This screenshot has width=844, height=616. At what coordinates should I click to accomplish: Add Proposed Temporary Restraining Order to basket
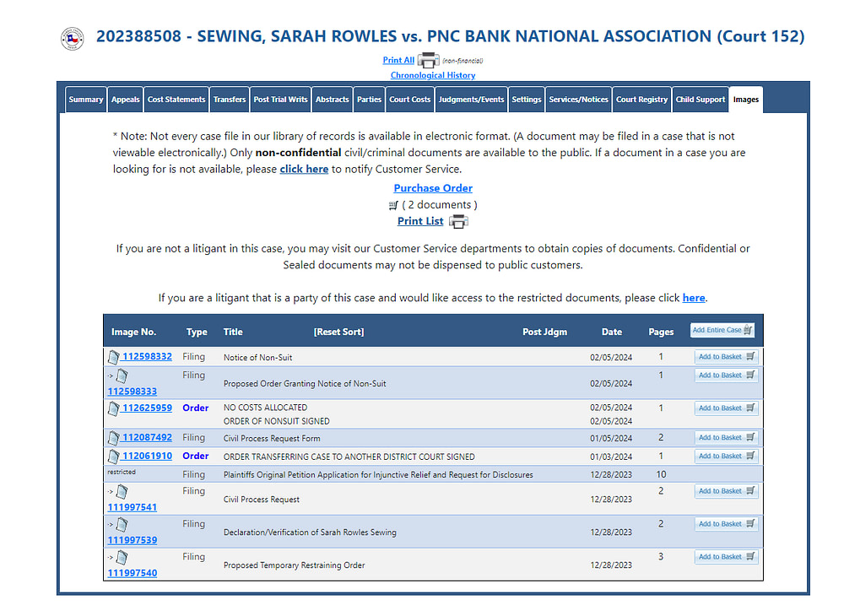point(726,557)
